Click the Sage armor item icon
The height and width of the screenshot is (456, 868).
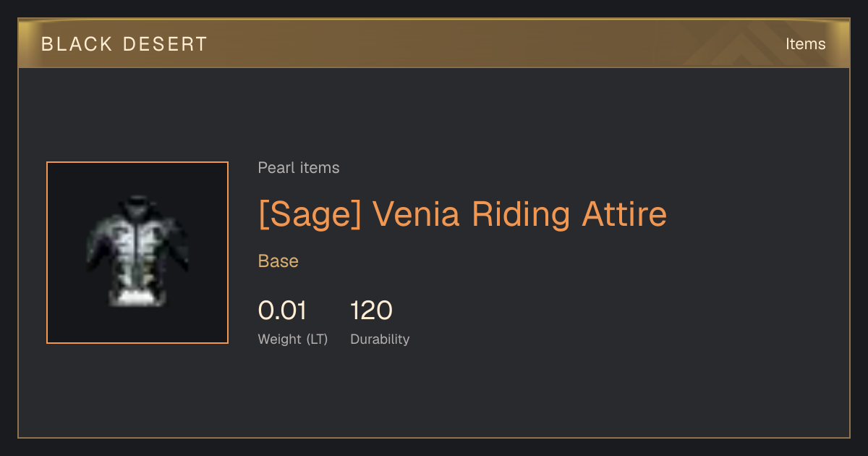tap(137, 250)
